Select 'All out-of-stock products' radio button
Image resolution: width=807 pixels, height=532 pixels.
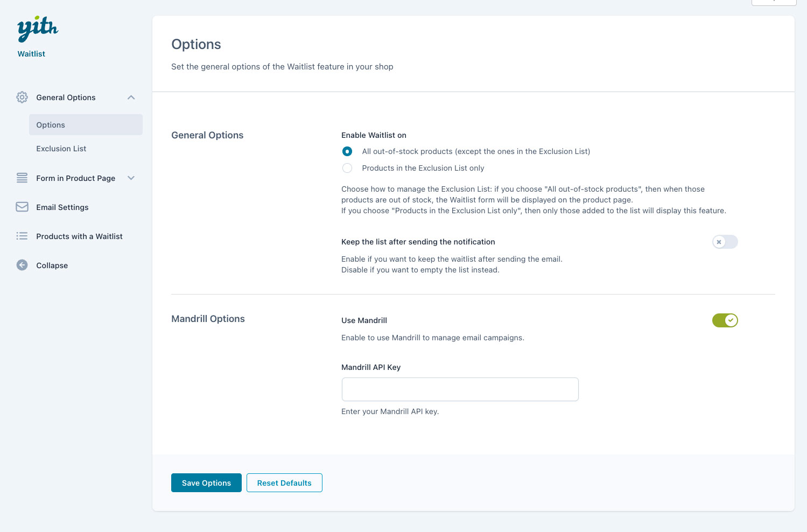click(347, 151)
